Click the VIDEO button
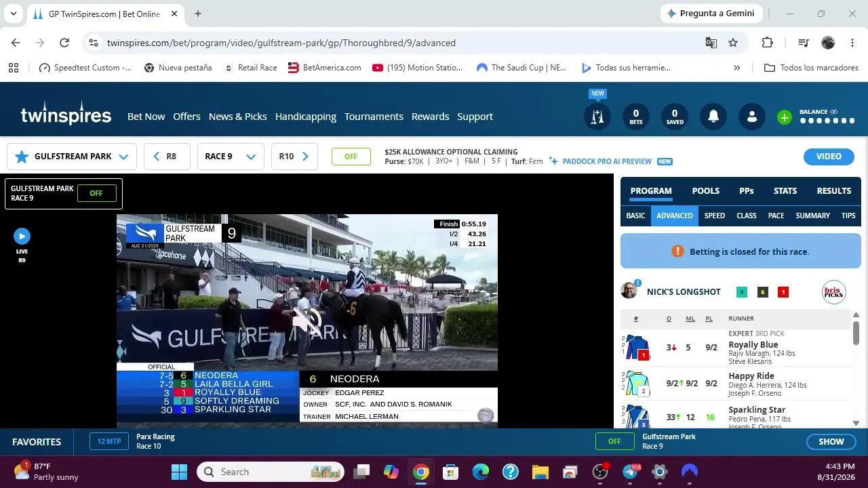Image resolution: width=868 pixels, height=488 pixels. point(829,157)
